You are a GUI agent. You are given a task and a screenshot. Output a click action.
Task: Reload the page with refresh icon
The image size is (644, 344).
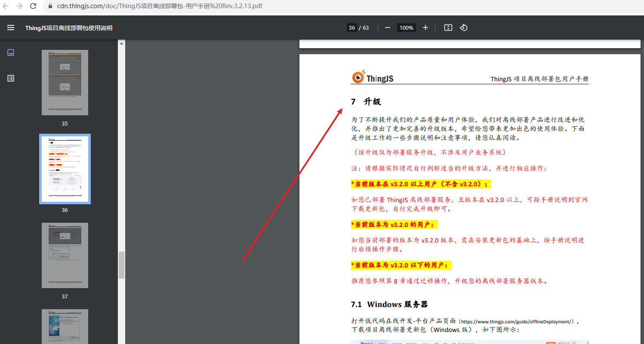point(33,6)
